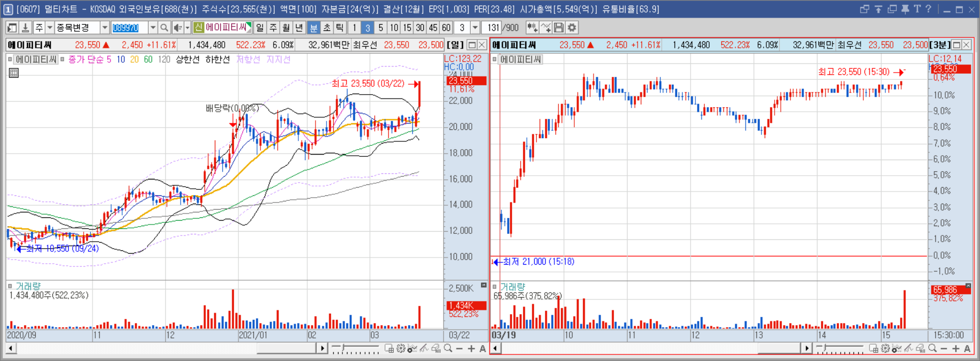980x361 pixels.
Task: Click the magnifier zoom icon below daily chart
Action: coord(448,348)
